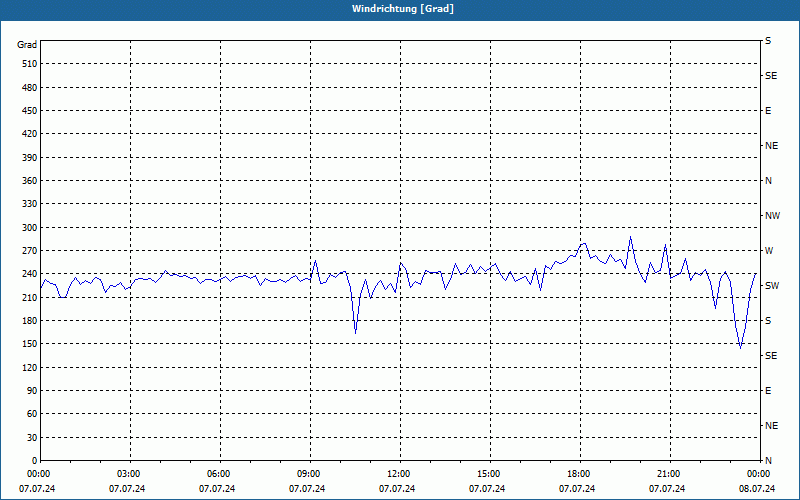Click the 21:00 time label

(x=668, y=473)
